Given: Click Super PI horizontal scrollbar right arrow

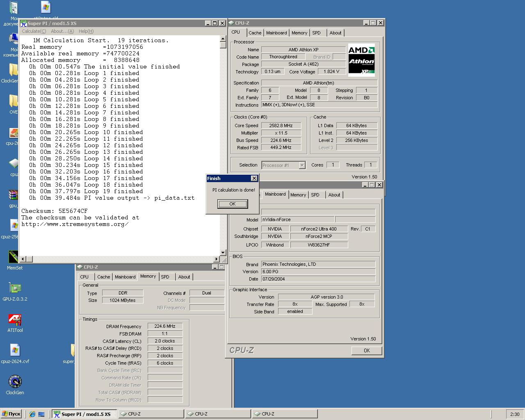Looking at the screenshot, I should click(217, 259).
